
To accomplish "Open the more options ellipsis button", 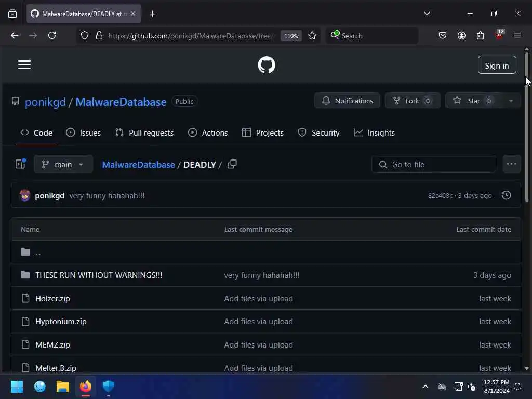I will (x=511, y=164).
